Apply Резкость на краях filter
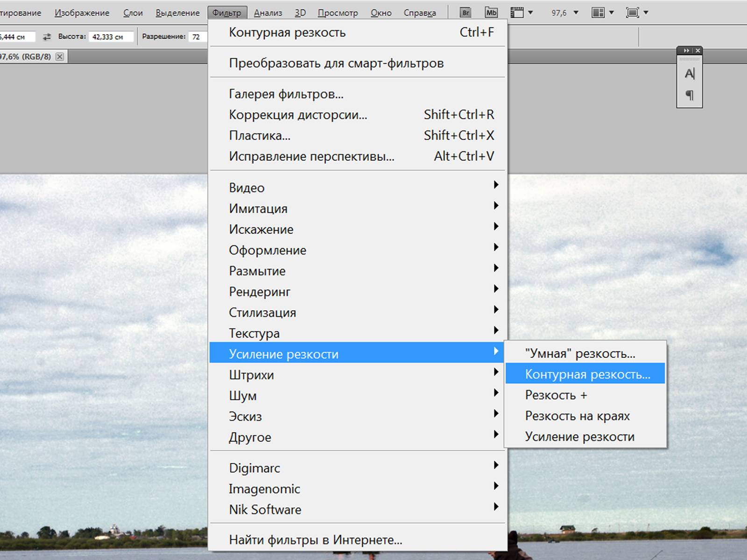 click(585, 416)
